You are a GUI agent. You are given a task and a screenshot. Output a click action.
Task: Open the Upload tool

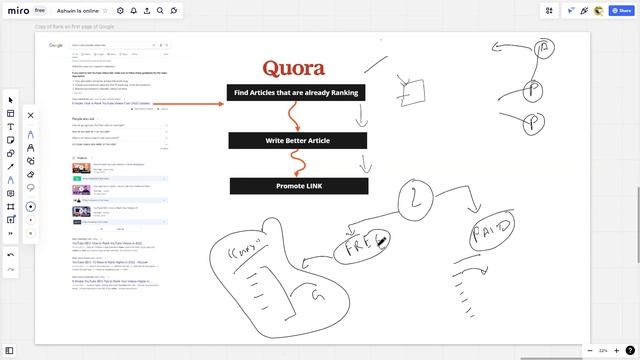tap(11, 220)
